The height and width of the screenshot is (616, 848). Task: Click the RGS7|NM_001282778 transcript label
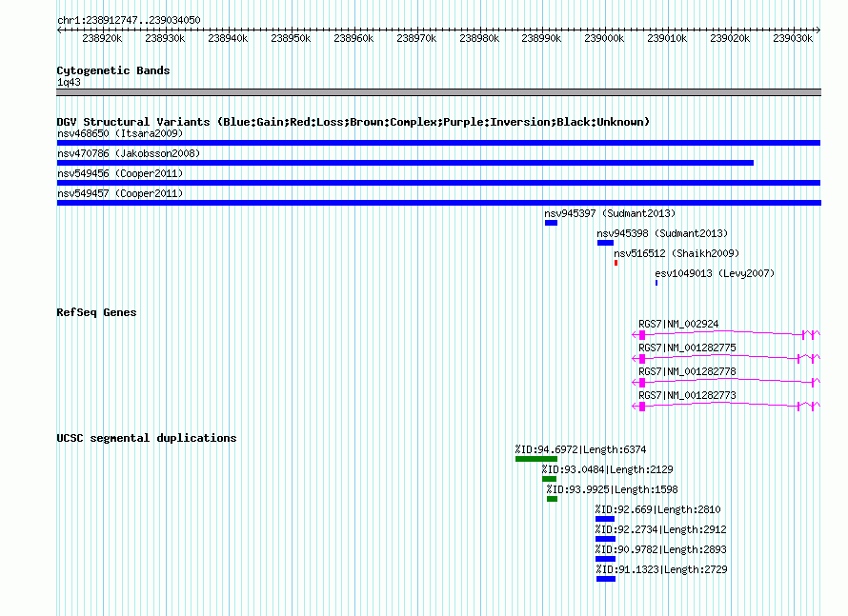[687, 371]
